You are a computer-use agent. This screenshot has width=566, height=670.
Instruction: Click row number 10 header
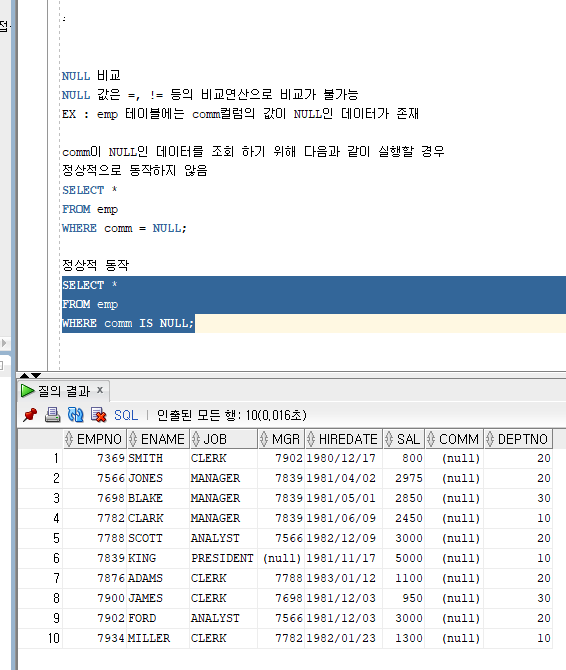click(41, 638)
